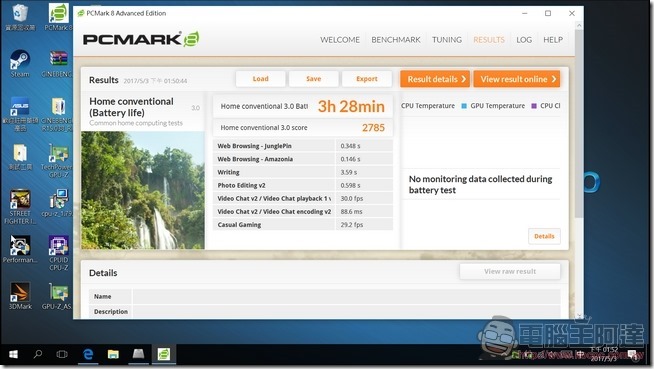This screenshot has height=369, width=654.
Task: Open the Steam desktop shortcut
Action: 20,63
